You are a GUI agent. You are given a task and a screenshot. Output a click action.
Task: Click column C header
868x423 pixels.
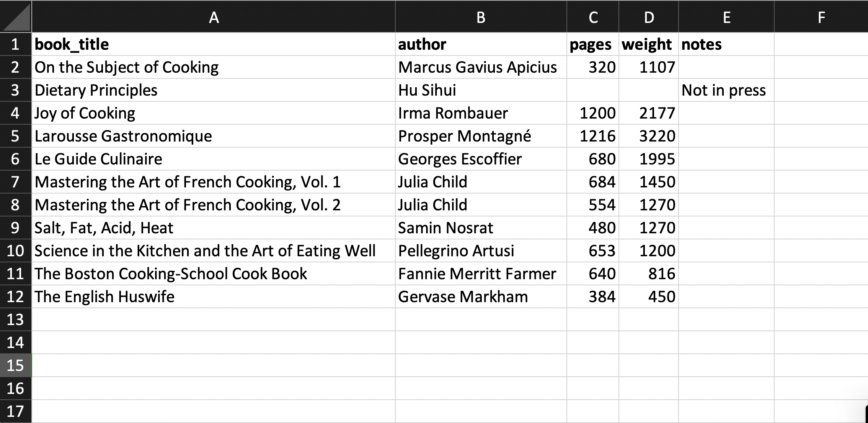coord(593,17)
